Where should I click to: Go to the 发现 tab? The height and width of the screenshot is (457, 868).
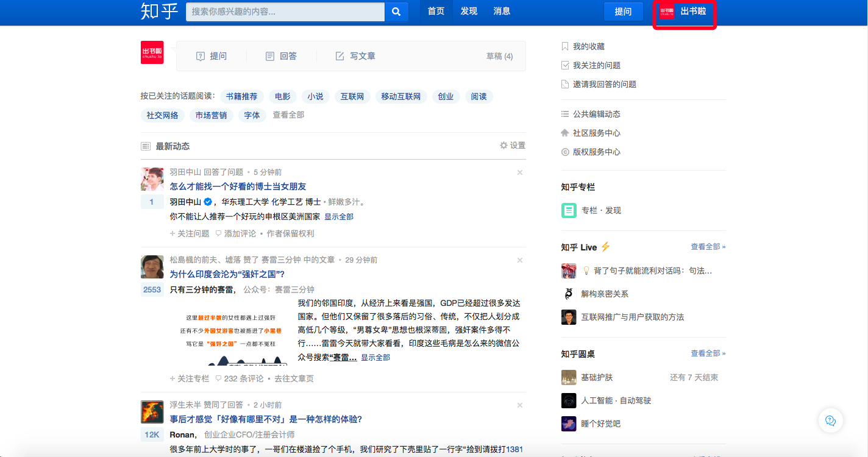click(x=469, y=12)
